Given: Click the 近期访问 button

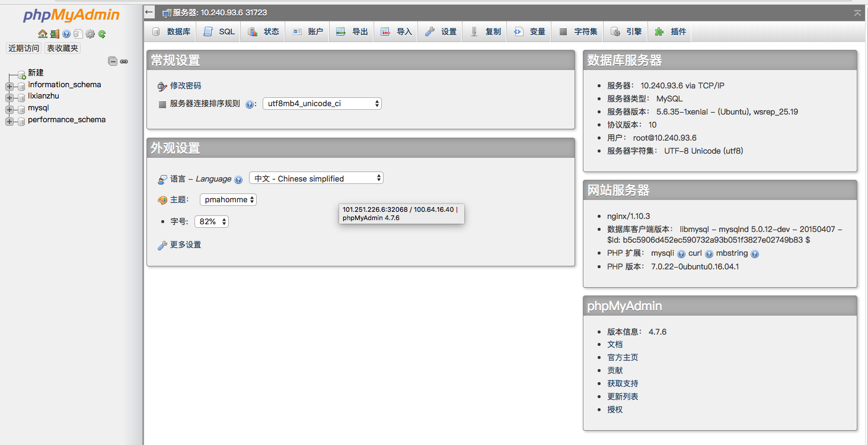Looking at the screenshot, I should pos(24,48).
